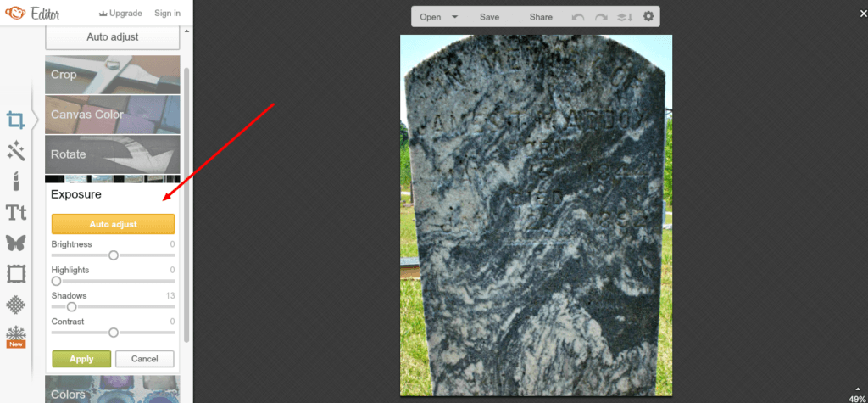Open the Textures icon in sidebar
Screen dimensions: 868x403
(15, 304)
